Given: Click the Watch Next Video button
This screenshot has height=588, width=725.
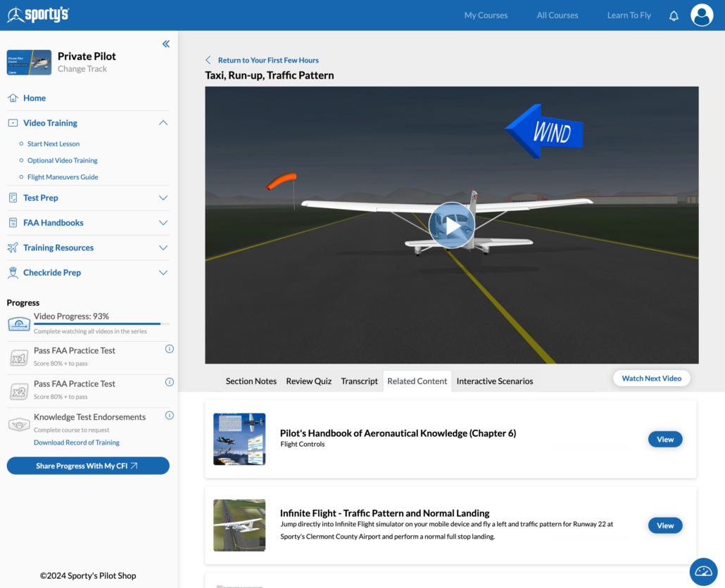Looking at the screenshot, I should 651,378.
